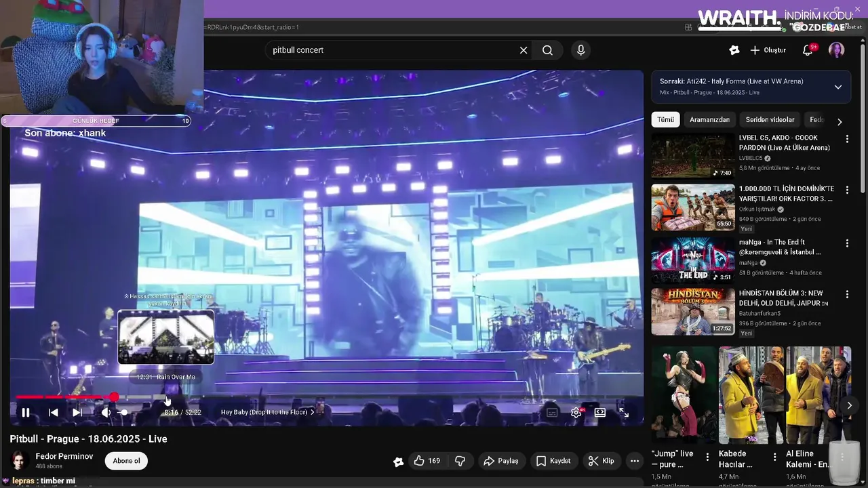Save the video with the Kaydet button
This screenshot has height=488, width=868.
point(553,461)
